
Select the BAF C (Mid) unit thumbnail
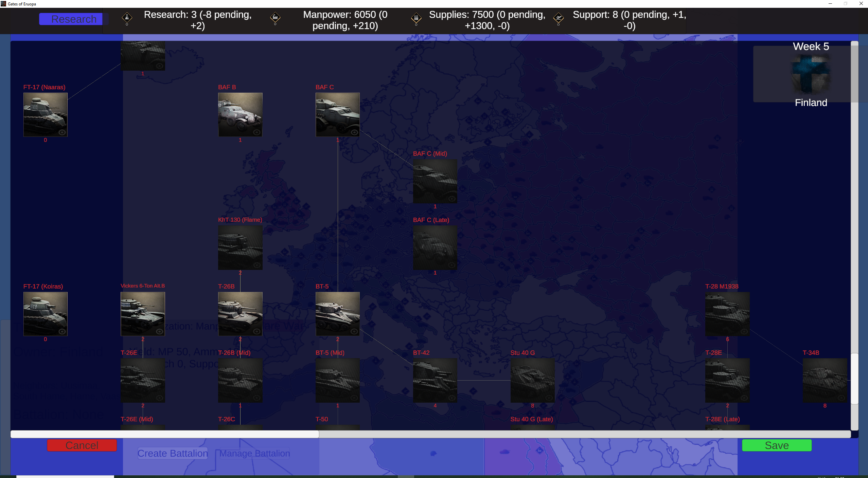click(435, 181)
